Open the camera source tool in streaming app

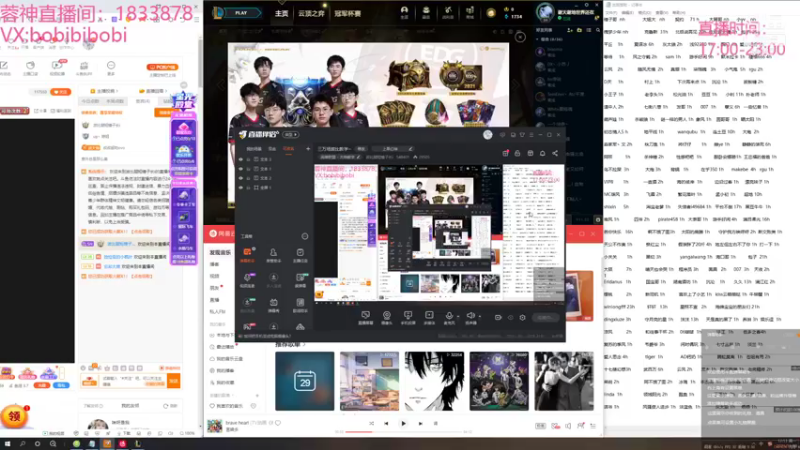387,317
